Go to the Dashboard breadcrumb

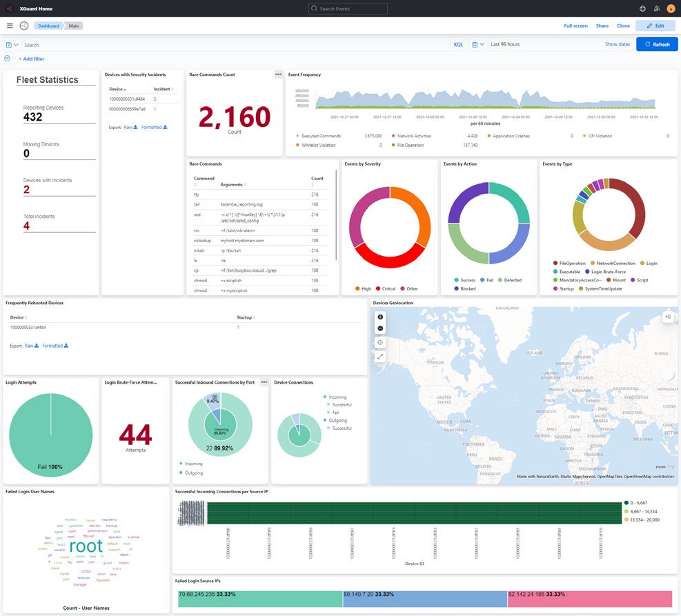[48, 26]
